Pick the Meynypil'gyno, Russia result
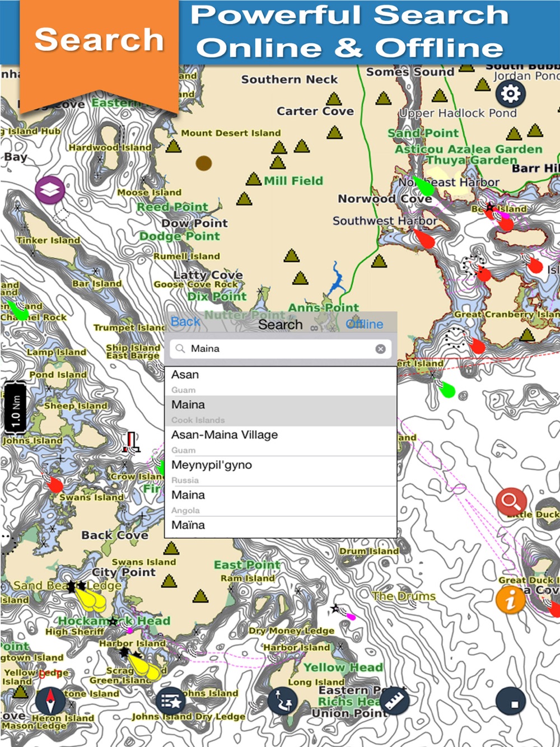This screenshot has height=747, width=560. pos(281,471)
